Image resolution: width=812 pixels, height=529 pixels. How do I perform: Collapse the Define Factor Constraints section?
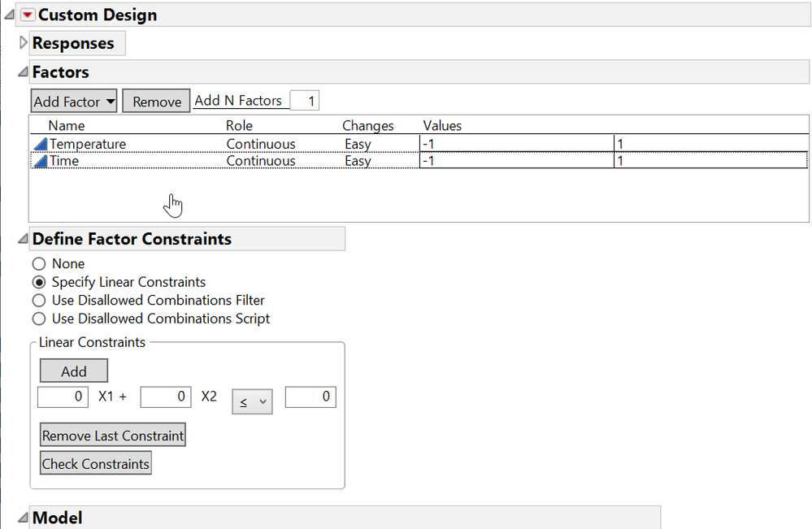point(23,239)
